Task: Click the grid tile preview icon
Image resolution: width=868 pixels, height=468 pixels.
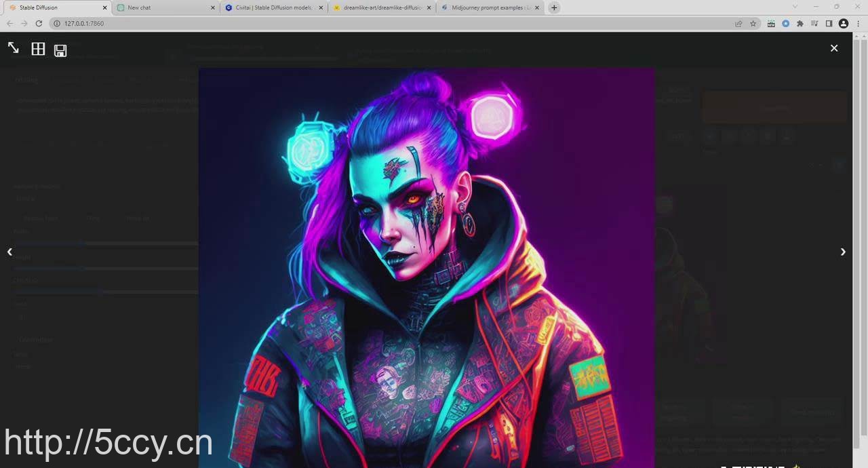Action: click(38, 49)
